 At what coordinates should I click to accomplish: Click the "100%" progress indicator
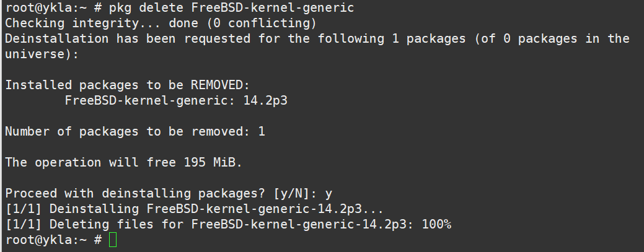tap(436, 224)
